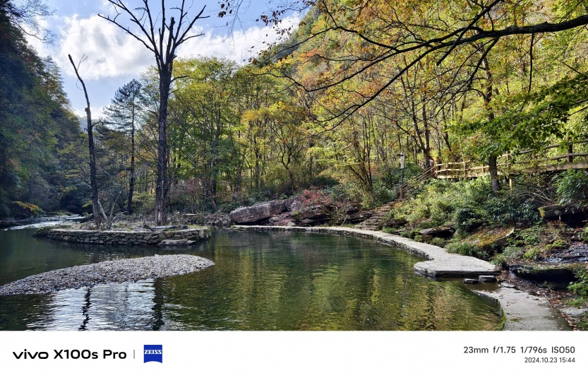Screen dimensions: 588x378
Task: Select the 23mm focal length label
Action: [476, 350]
